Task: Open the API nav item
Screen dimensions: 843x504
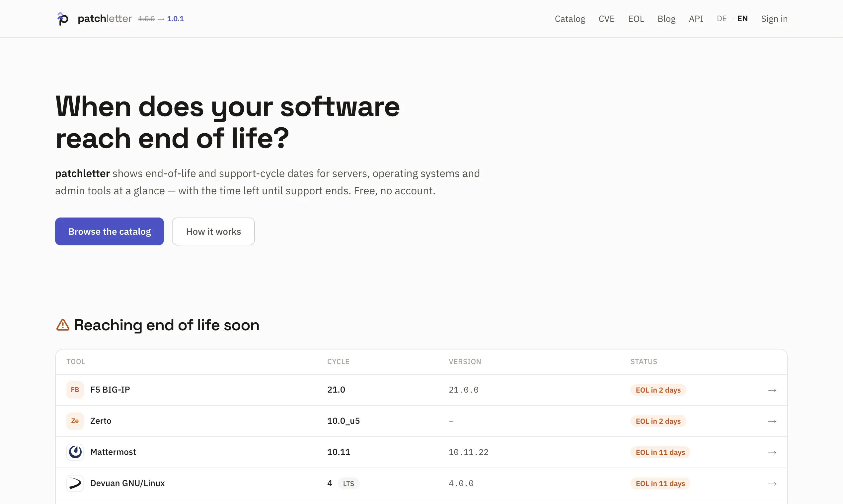Action: click(696, 19)
